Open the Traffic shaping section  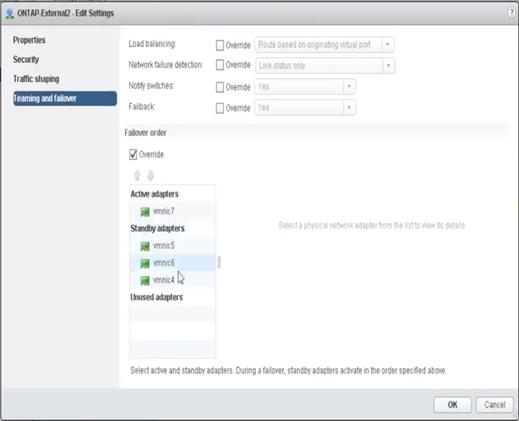(36, 79)
